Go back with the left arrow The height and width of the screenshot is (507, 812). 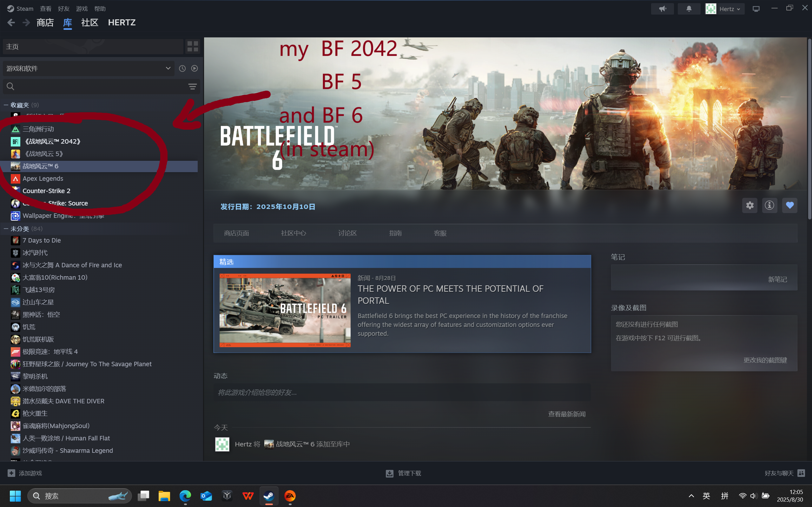tap(11, 23)
